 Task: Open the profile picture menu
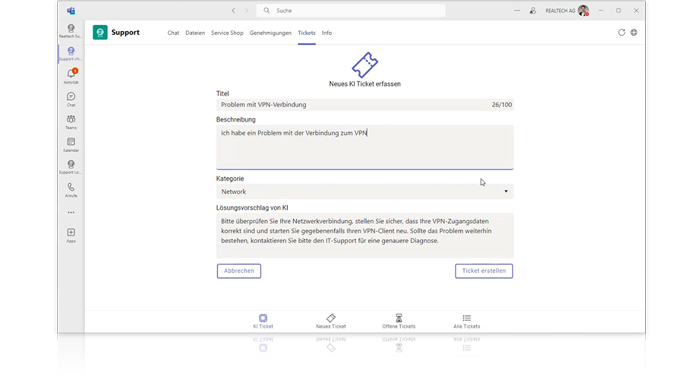coord(583,10)
